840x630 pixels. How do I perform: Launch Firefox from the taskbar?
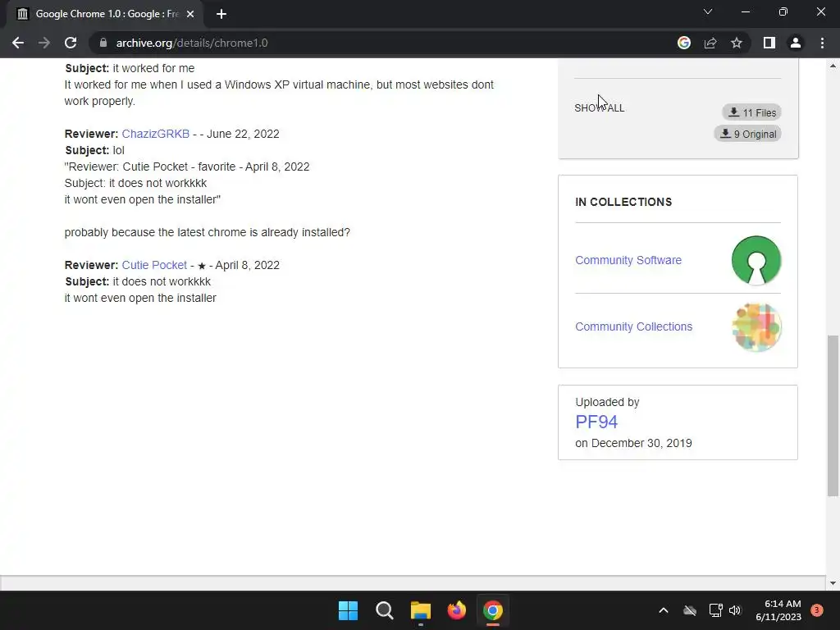click(457, 610)
